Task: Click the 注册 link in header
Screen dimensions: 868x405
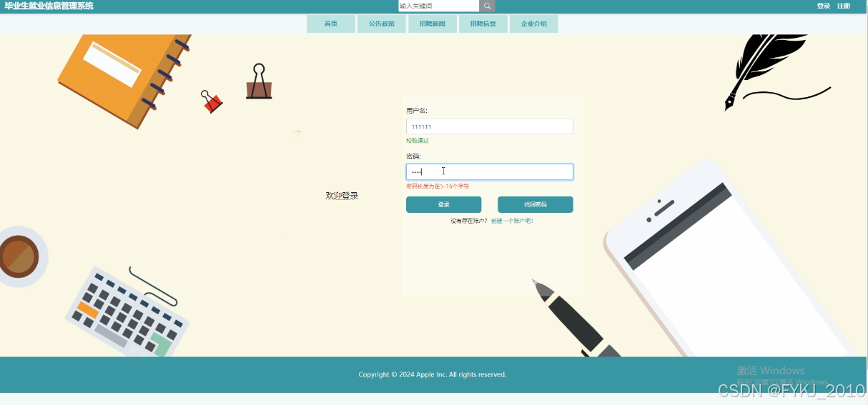Action: pyautogui.click(x=844, y=6)
